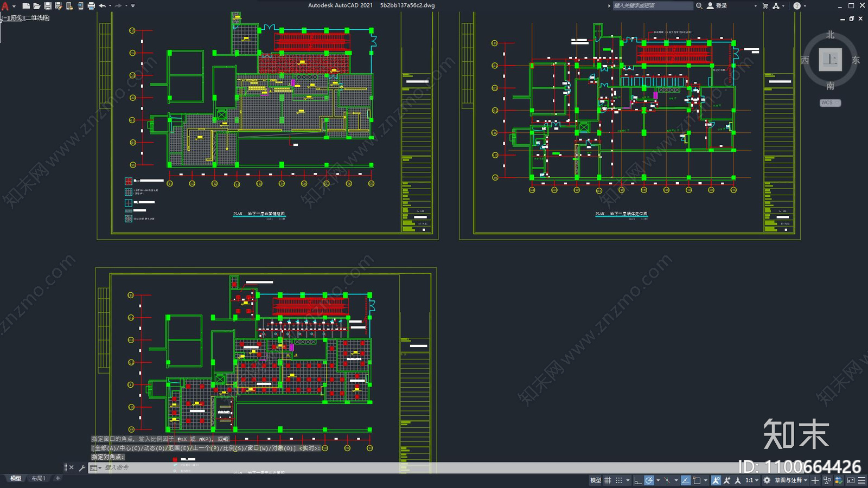Switch to the 模型 tab
Image resolution: width=868 pixels, height=488 pixels.
tap(16, 478)
